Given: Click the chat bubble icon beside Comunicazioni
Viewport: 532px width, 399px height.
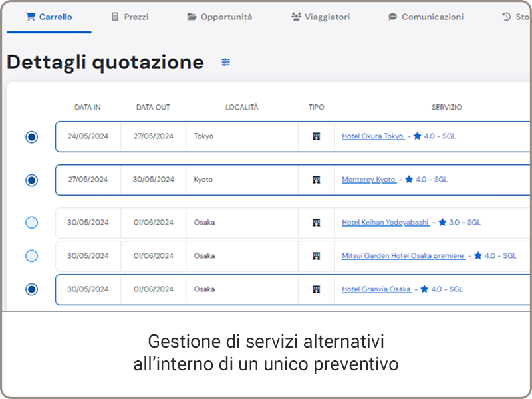Looking at the screenshot, I should (392, 17).
